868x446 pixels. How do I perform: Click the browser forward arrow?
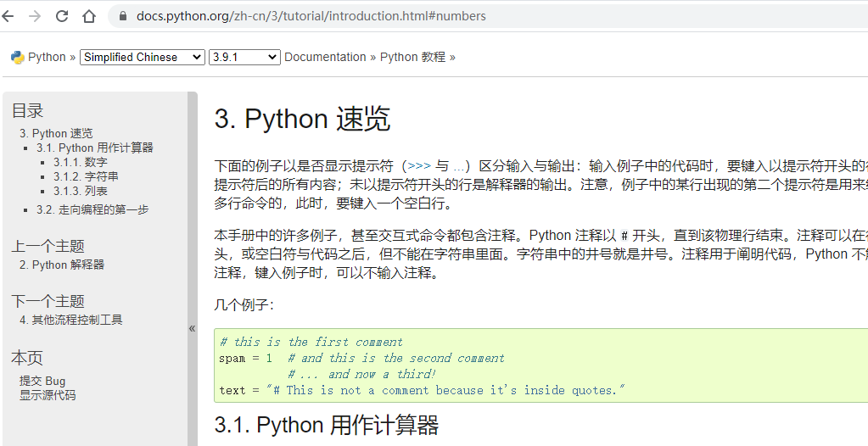click(x=34, y=16)
